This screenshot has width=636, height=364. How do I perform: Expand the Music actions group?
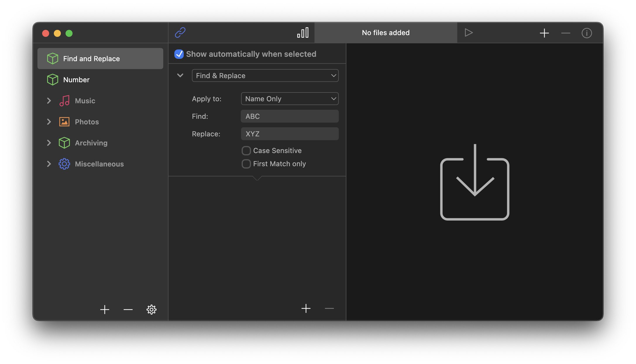[49, 100]
